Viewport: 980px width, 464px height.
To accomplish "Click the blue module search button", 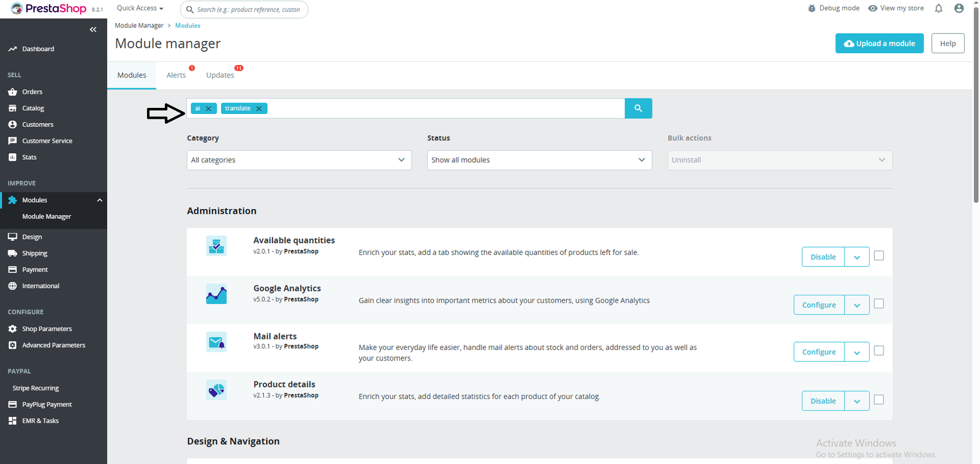I will click(x=638, y=108).
